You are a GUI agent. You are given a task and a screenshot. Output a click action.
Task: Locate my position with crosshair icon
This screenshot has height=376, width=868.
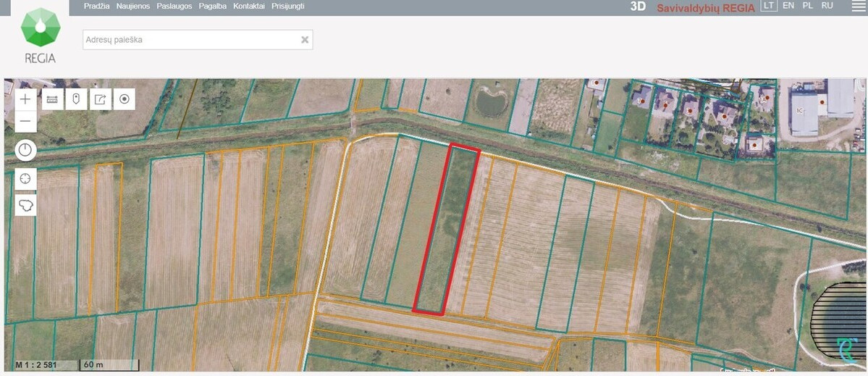point(25,179)
